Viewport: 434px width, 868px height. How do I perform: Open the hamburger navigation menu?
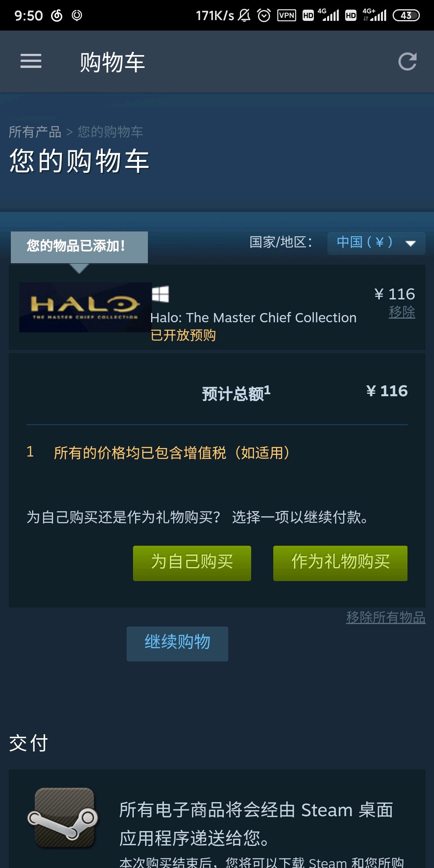click(x=31, y=61)
